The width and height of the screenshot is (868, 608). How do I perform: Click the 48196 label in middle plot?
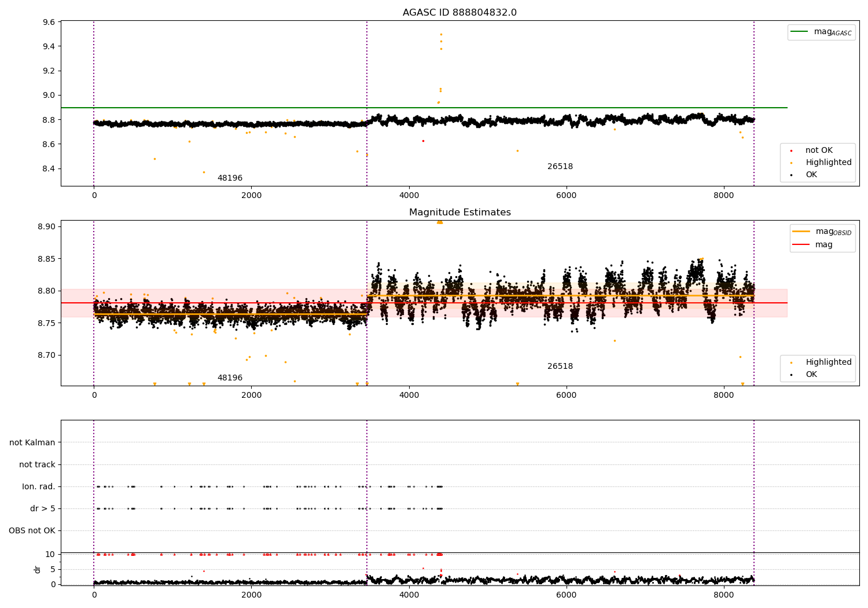click(230, 378)
